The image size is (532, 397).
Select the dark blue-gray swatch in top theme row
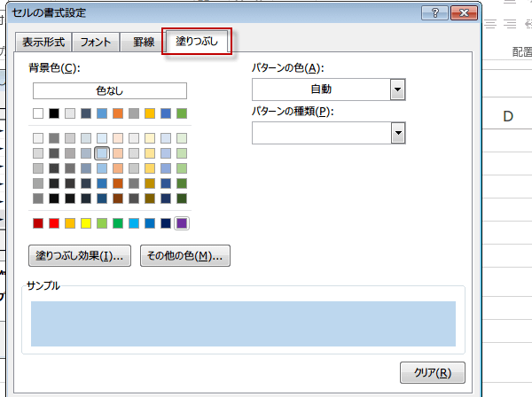pos(86,113)
